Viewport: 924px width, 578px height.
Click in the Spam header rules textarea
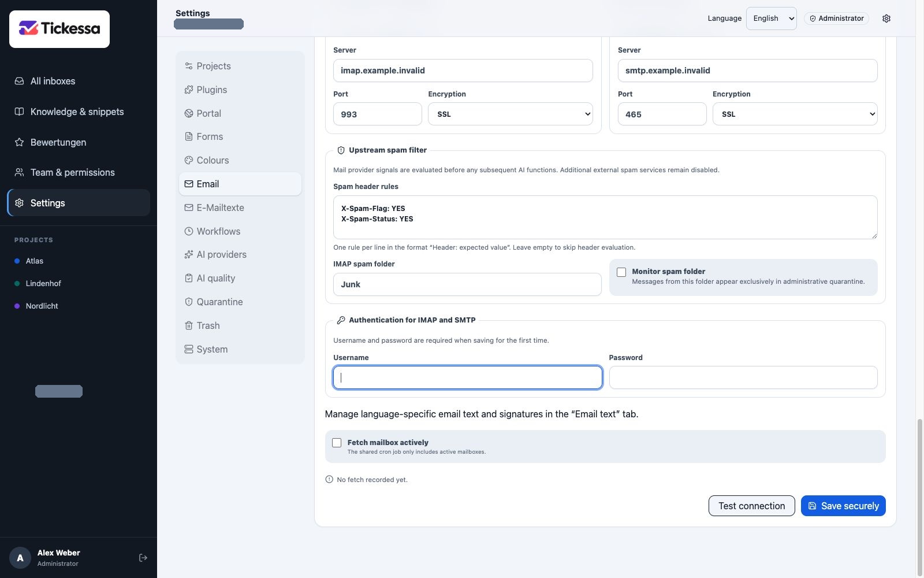pyautogui.click(x=605, y=217)
